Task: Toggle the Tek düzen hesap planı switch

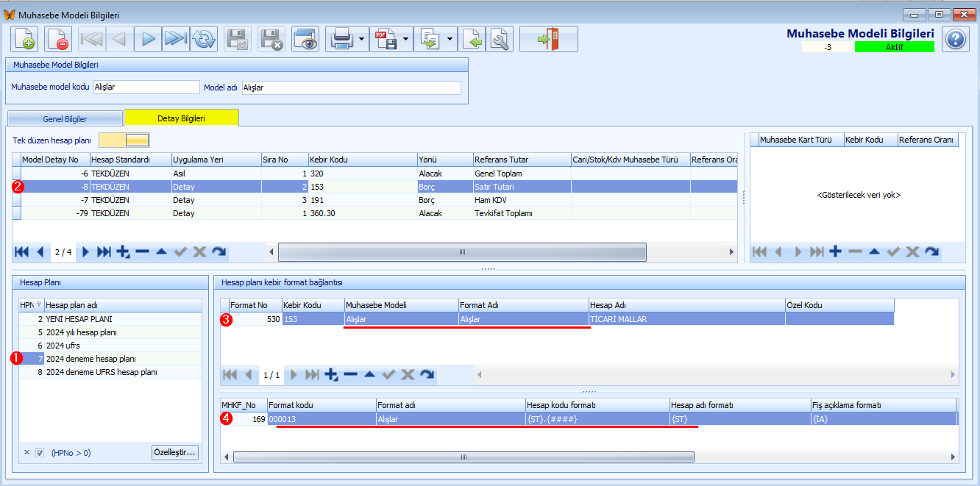Action: tap(124, 140)
